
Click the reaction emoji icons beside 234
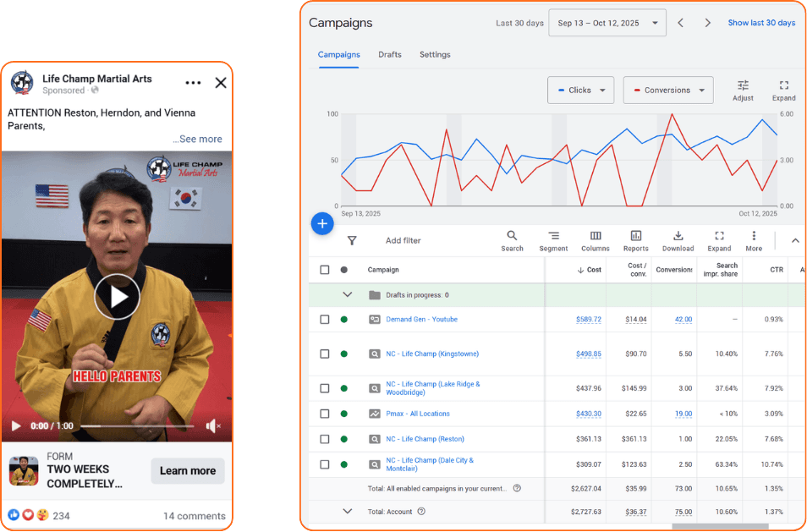pyautogui.click(x=28, y=515)
